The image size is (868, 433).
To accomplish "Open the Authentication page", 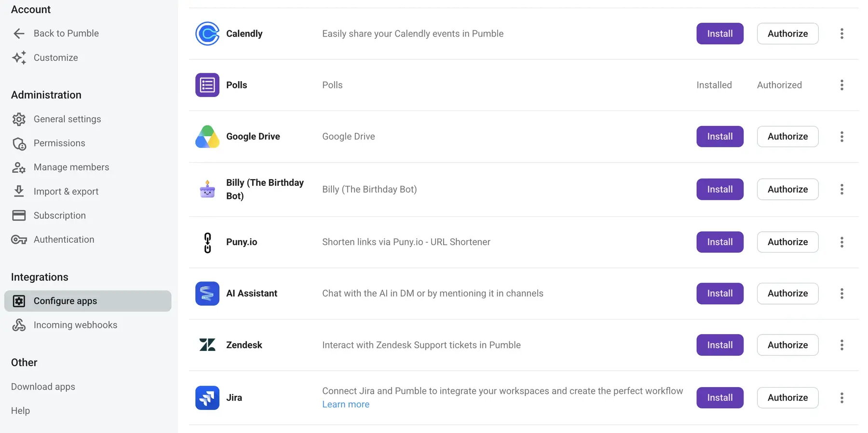I will (x=64, y=239).
